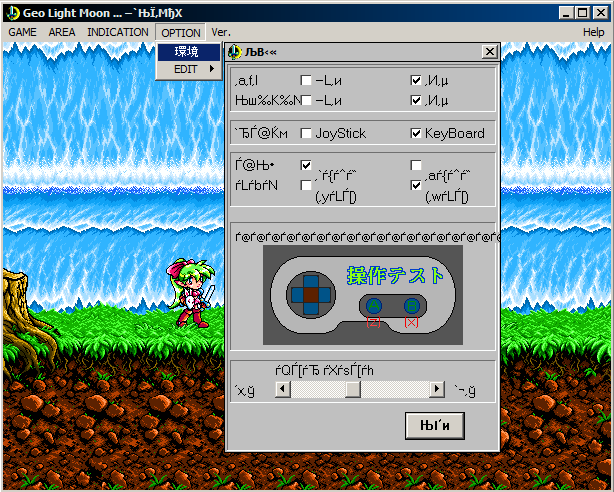Click the gamepad D-pad right arrow

324,295
